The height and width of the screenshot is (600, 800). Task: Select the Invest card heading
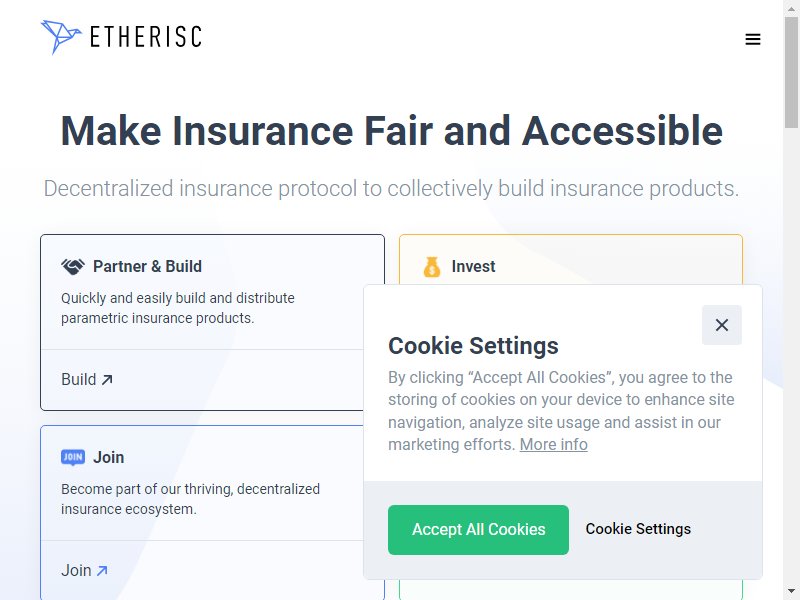click(473, 266)
